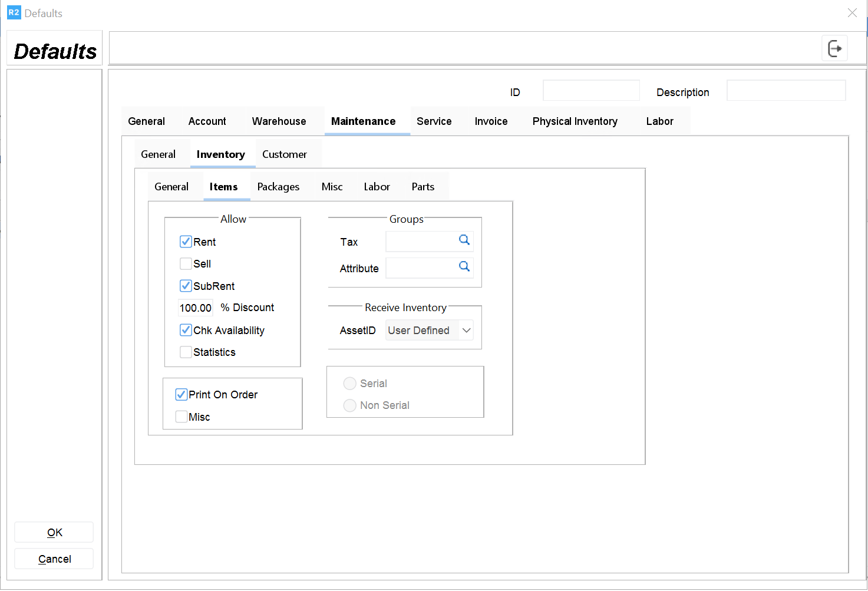Toggle the Chk Availability checkbox
The height and width of the screenshot is (591, 868).
[x=186, y=330]
